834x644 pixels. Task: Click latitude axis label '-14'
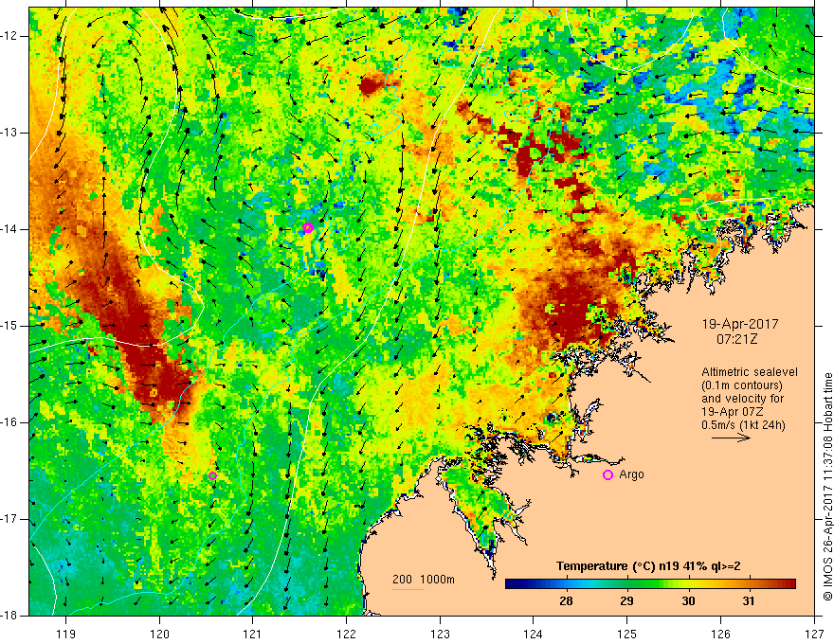[10, 229]
